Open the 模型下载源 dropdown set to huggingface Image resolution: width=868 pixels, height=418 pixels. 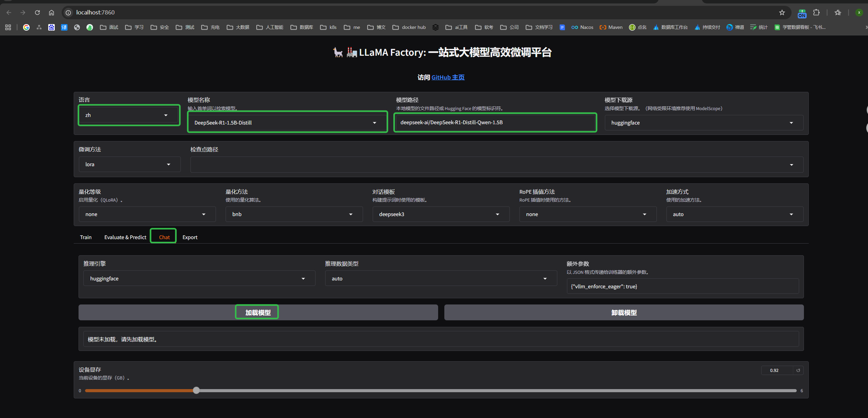704,123
